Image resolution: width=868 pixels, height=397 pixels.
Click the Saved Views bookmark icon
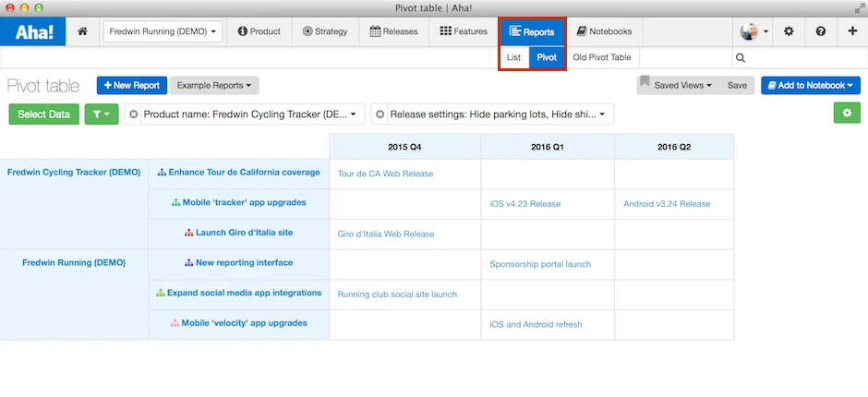coord(645,82)
